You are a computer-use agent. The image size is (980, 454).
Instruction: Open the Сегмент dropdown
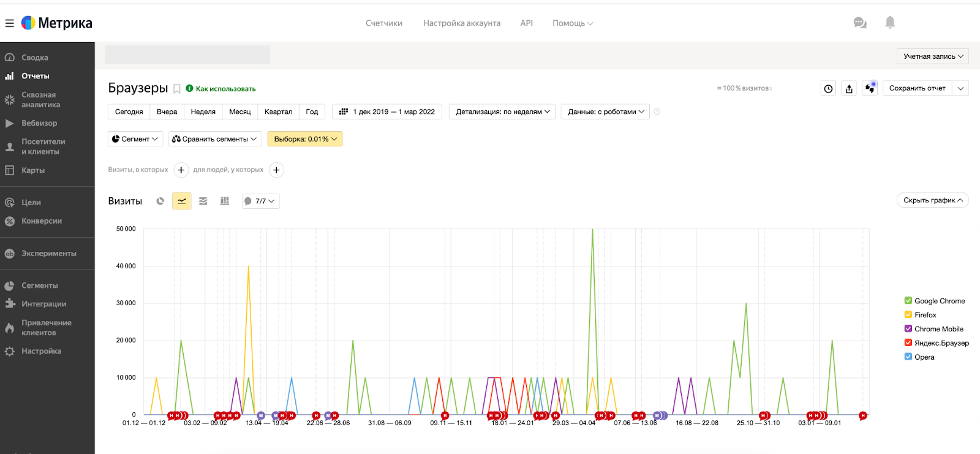(x=135, y=139)
